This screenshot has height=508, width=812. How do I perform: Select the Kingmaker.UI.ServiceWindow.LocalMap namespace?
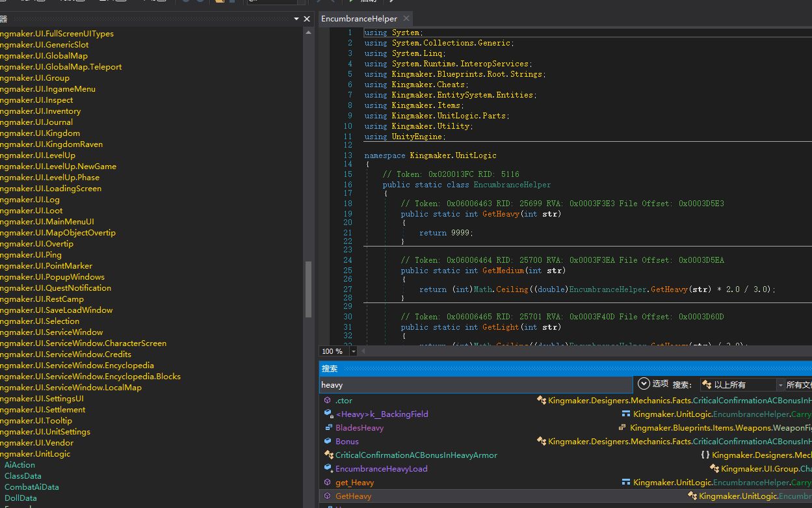coord(70,388)
